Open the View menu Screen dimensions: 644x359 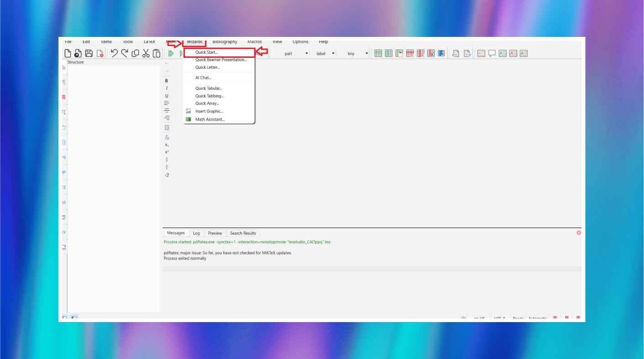tap(277, 41)
